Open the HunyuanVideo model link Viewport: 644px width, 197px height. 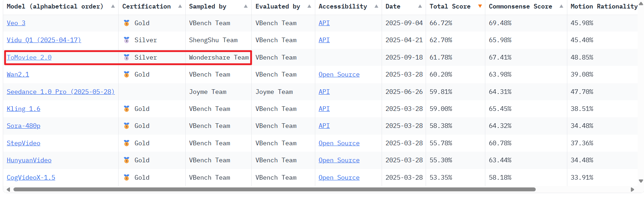click(29, 160)
